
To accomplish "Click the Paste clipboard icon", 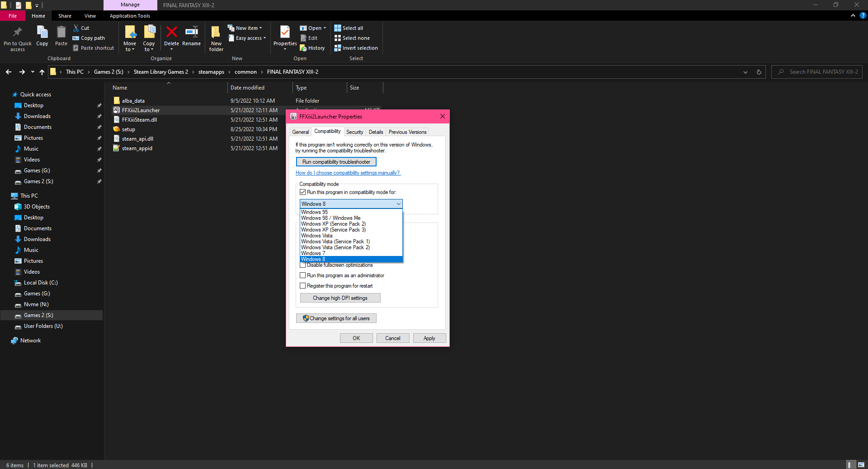I will point(61,36).
